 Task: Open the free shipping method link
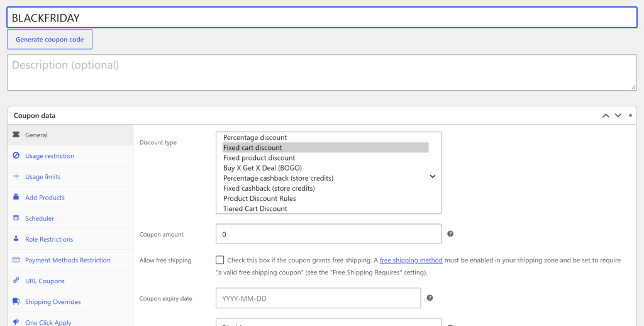tap(411, 260)
